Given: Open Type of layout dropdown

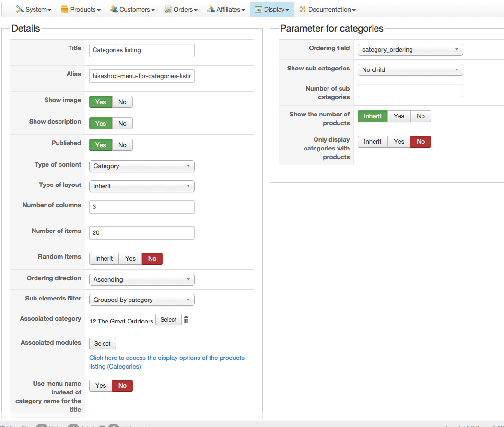Looking at the screenshot, I should [142, 186].
